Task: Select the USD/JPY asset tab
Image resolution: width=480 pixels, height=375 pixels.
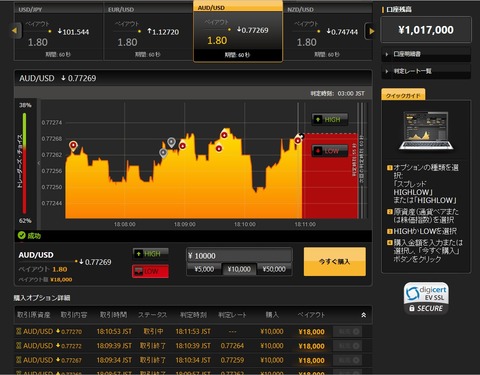Action: point(59,32)
